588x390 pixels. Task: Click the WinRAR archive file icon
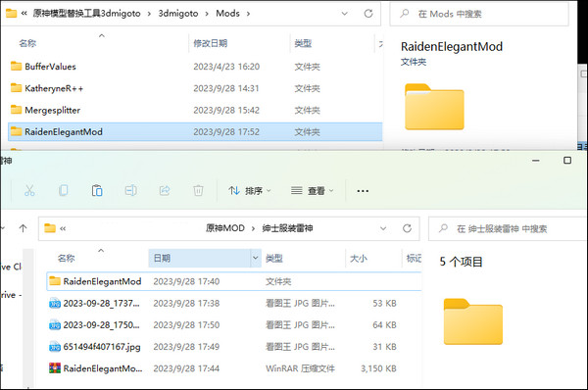(x=55, y=367)
